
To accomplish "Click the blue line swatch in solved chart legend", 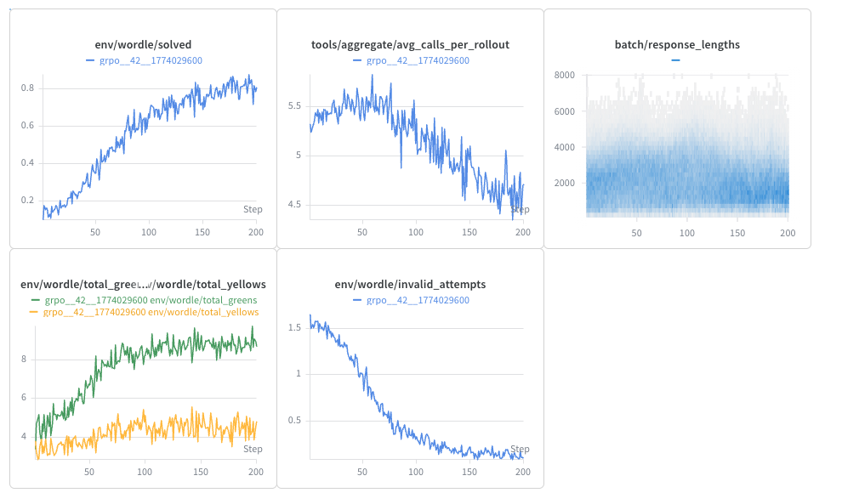I will [90, 60].
